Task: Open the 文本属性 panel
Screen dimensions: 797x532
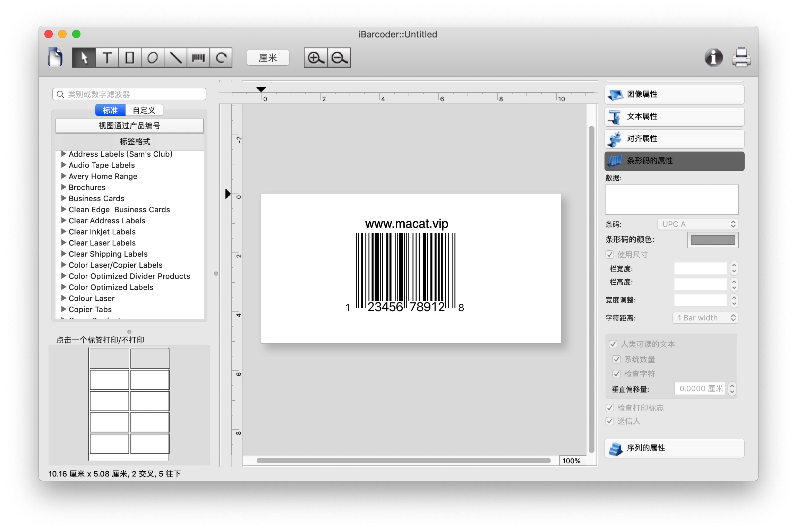Action: coord(674,117)
